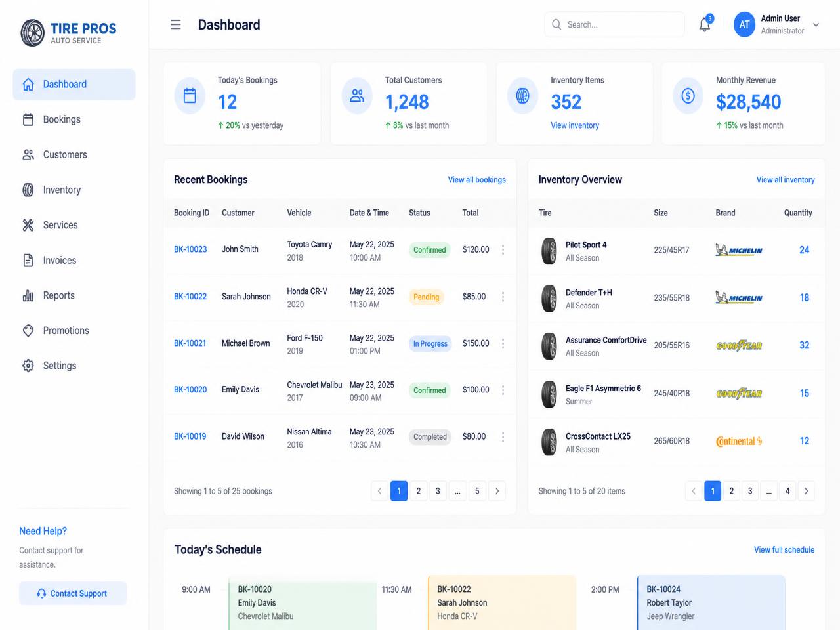Open row actions for BK-10019
This screenshot has height=630, width=840.
[x=503, y=437]
